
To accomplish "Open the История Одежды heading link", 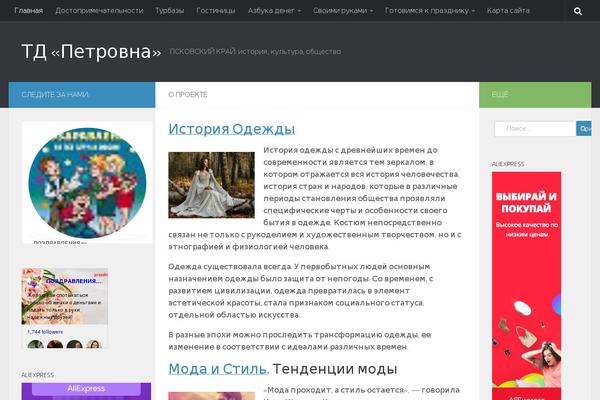I will pyautogui.click(x=232, y=129).
